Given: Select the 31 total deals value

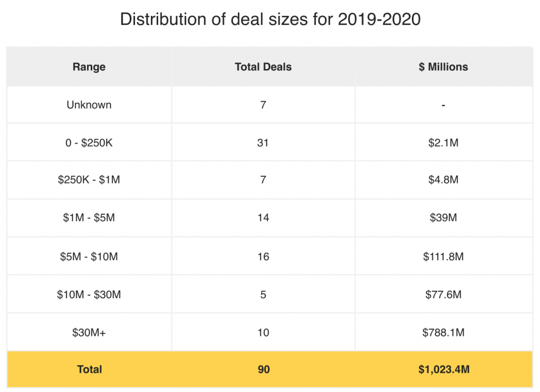Looking at the screenshot, I should pyautogui.click(x=263, y=142).
